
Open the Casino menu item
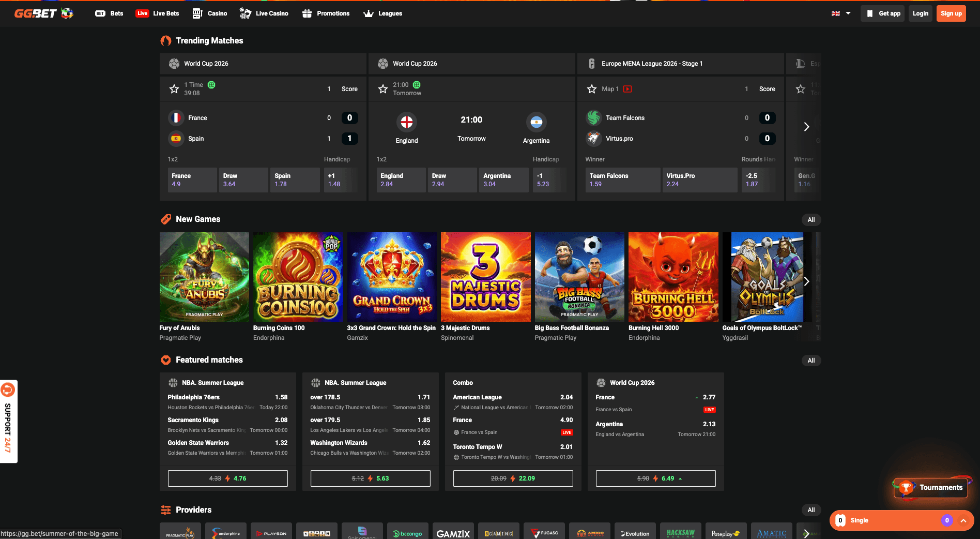tap(209, 13)
